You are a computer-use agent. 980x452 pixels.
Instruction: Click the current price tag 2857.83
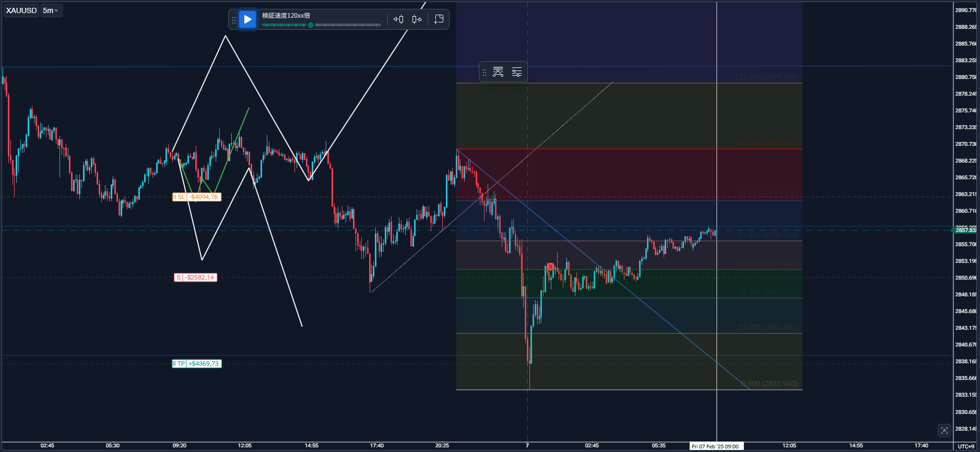[965, 230]
